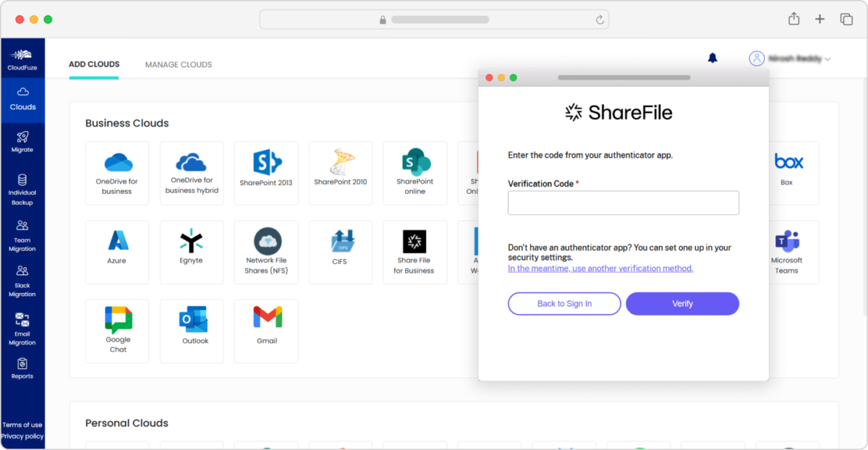
Task: Pick the Microsoft Teams connector
Action: pos(786,252)
